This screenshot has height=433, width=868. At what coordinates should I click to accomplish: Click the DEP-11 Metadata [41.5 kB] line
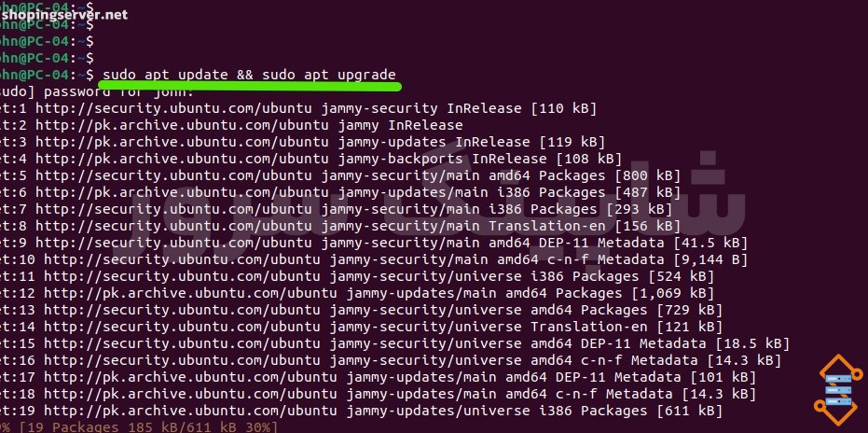pos(374,243)
